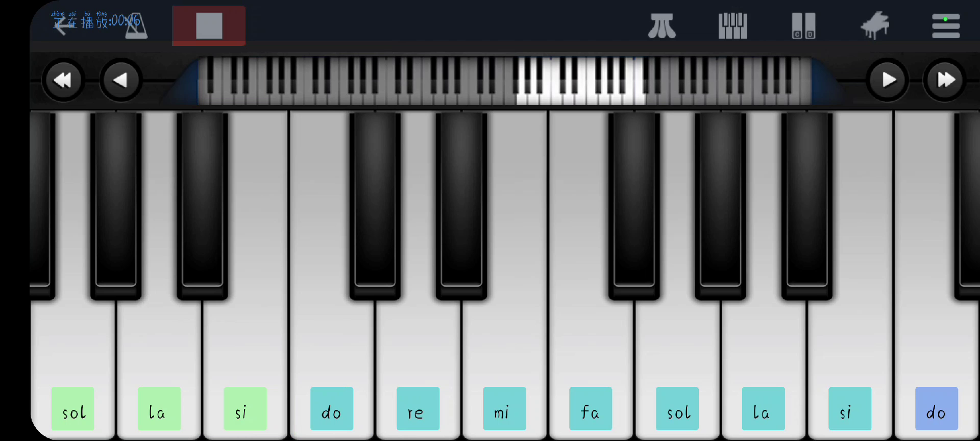
Task: Jump keyboard left with double-arrow rewind button
Action: (x=63, y=80)
